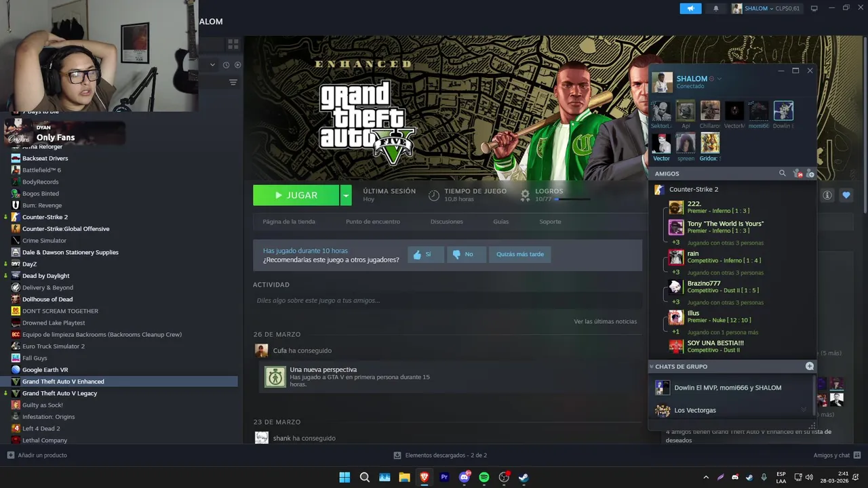Click the SHALOM profile avatar in the friends window
868x488 pixels.
click(x=662, y=82)
